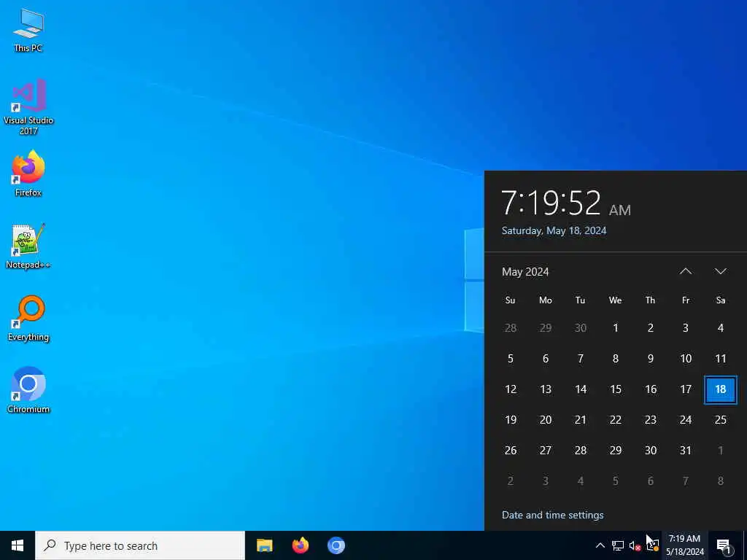Select May 22 in the calendar
The height and width of the screenshot is (560, 747).
[616, 420]
